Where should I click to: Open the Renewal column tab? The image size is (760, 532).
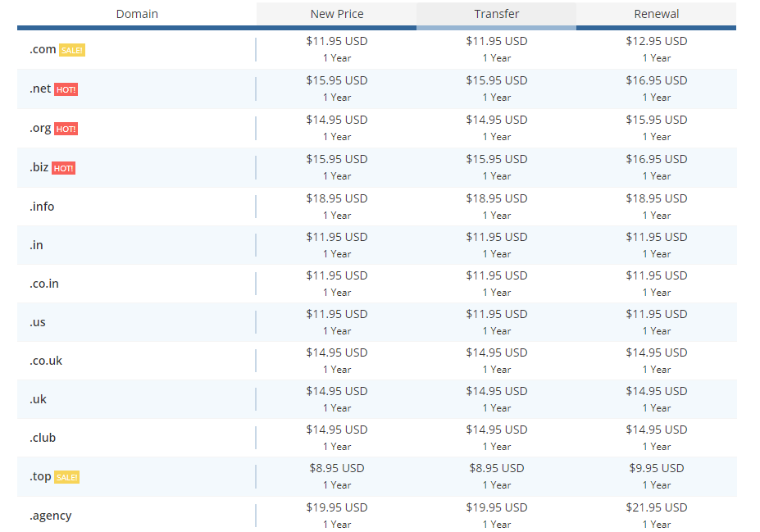(x=656, y=14)
